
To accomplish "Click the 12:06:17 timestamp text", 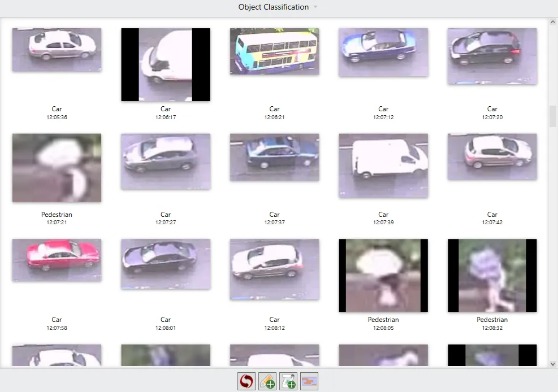I will pos(166,117).
